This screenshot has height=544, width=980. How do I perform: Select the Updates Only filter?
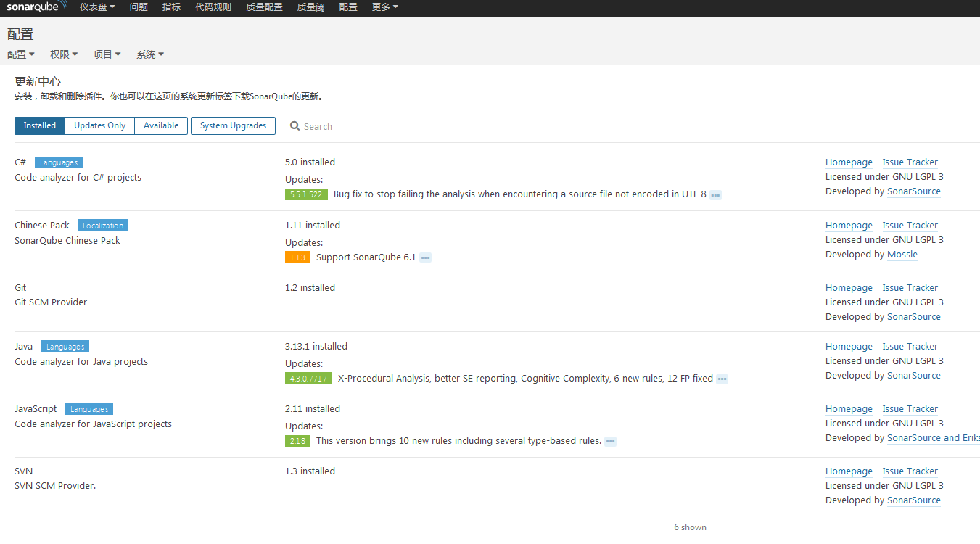click(x=100, y=125)
